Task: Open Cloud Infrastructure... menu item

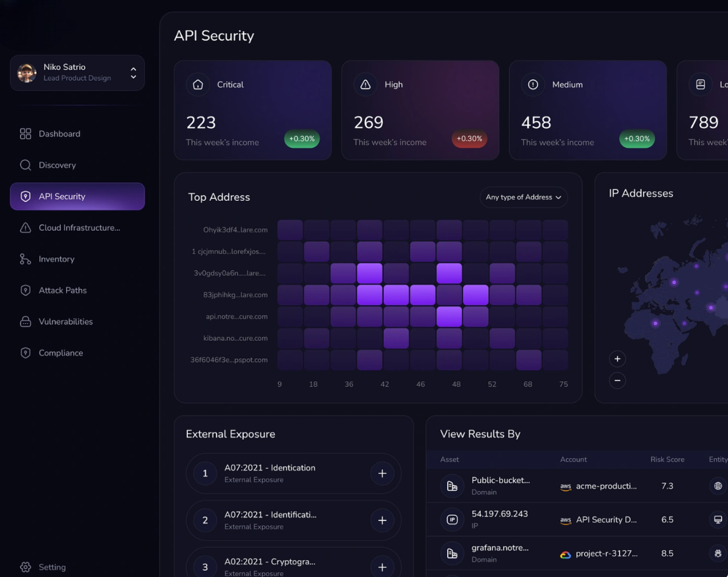Action: click(x=77, y=228)
